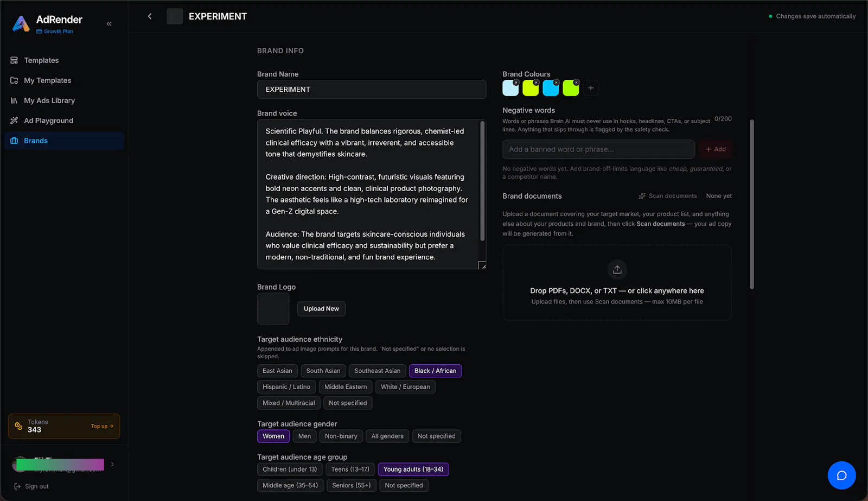Open My Ads Library
This screenshot has height=501, width=868.
point(49,100)
